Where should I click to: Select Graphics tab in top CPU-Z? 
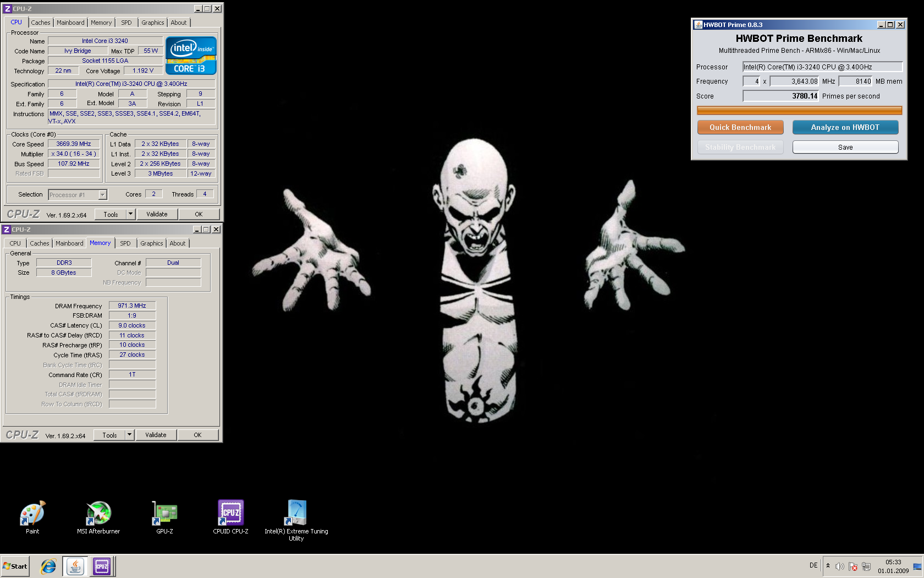click(153, 23)
